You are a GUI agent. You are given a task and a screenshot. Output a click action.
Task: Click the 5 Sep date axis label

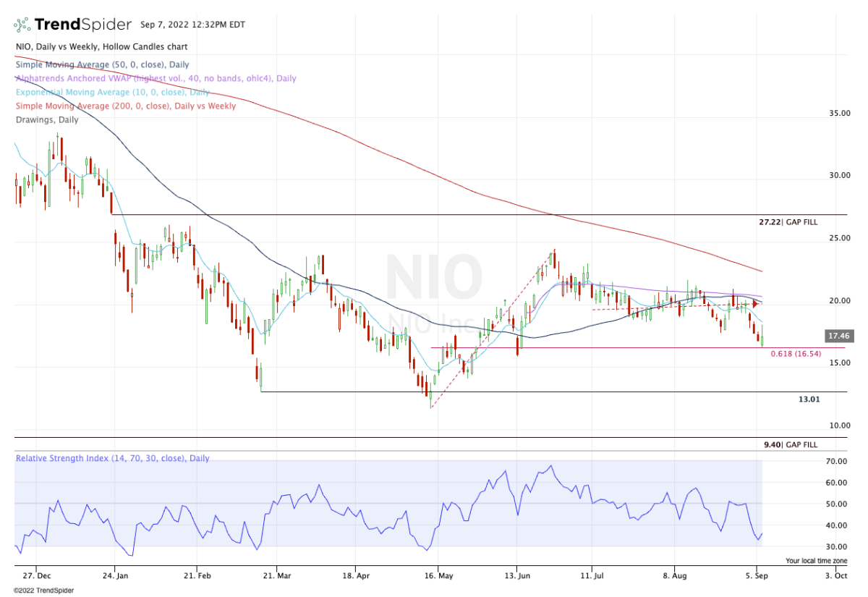click(x=757, y=576)
